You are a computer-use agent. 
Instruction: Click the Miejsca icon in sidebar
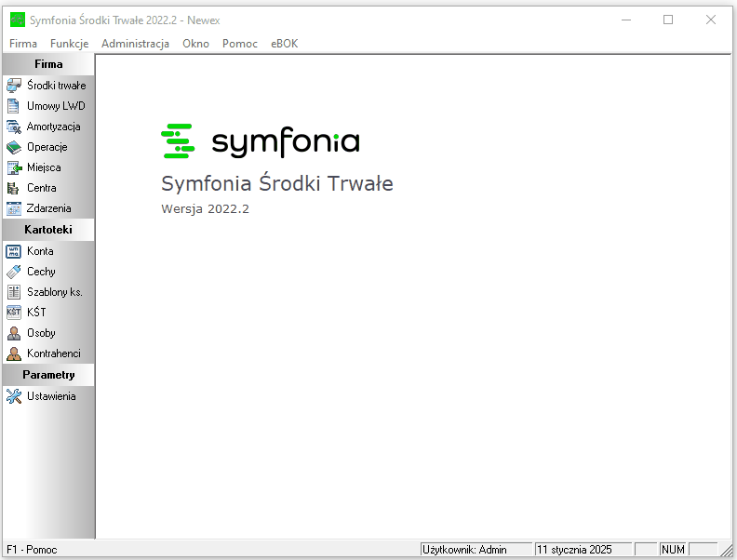14,167
